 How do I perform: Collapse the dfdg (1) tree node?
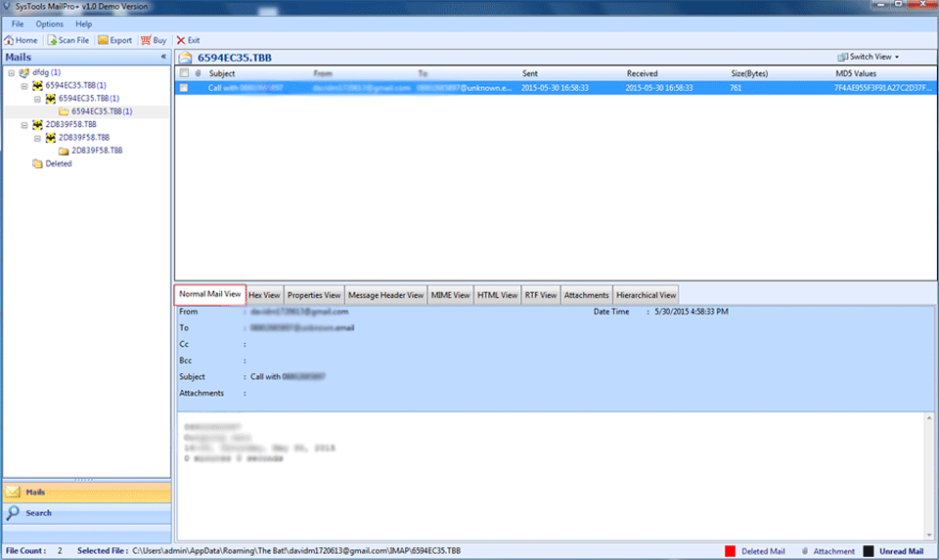tap(12, 72)
